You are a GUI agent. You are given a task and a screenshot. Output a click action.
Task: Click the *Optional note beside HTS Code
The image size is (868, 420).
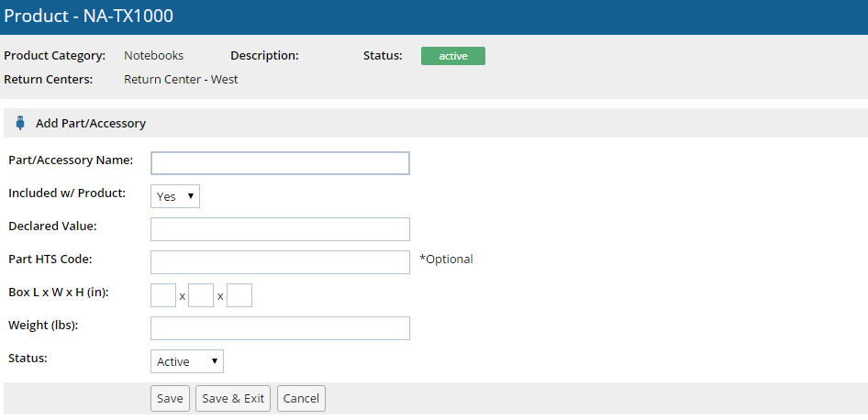click(446, 260)
